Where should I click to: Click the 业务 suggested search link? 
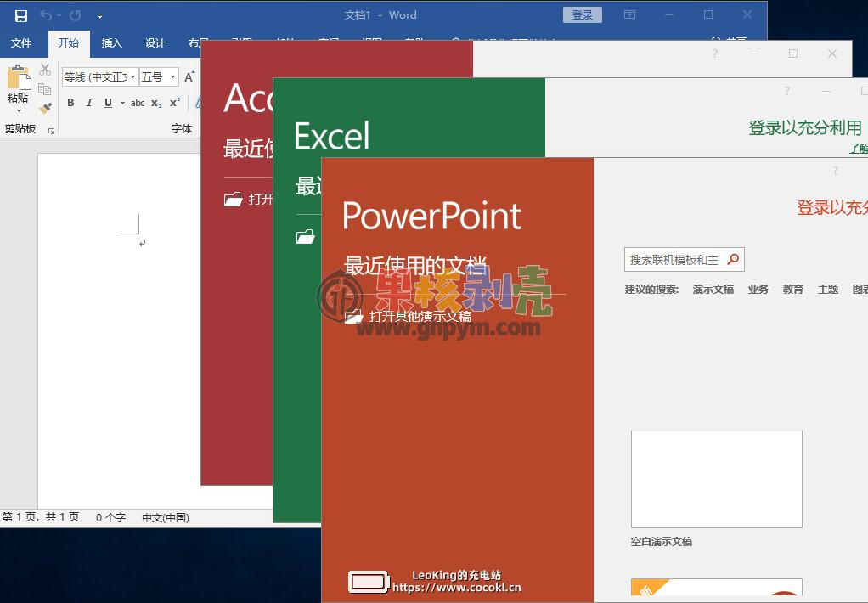(758, 289)
